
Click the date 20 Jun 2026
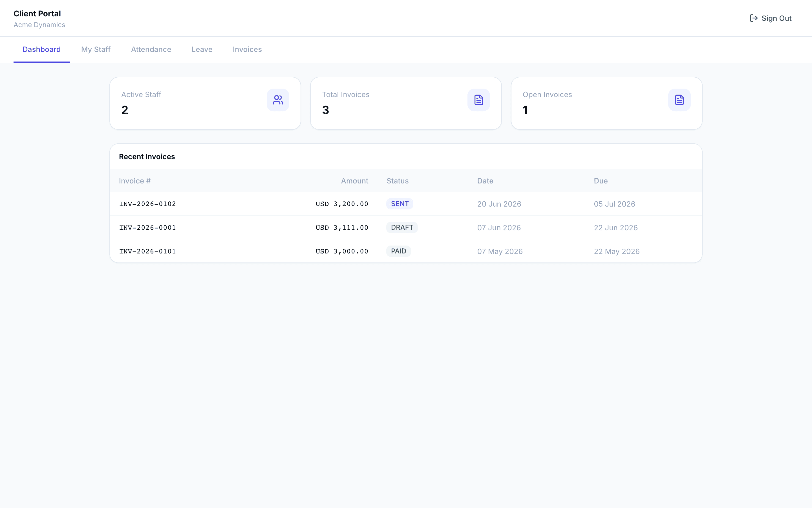coord(499,204)
